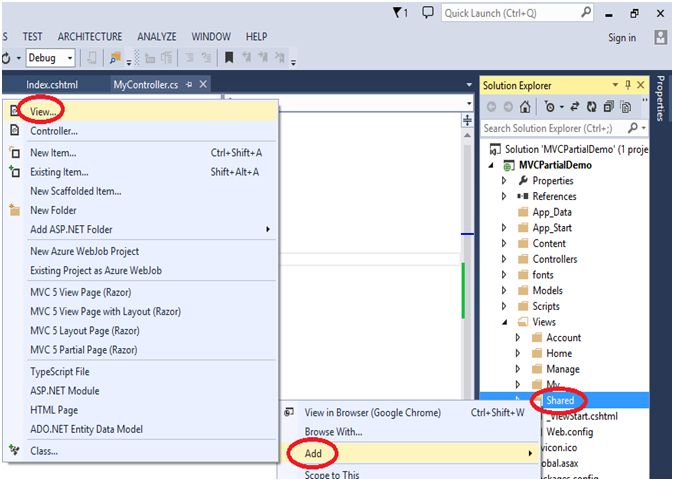Click the editor split window icon
Image resolution: width=674 pixels, height=481 pixels.
(x=468, y=120)
